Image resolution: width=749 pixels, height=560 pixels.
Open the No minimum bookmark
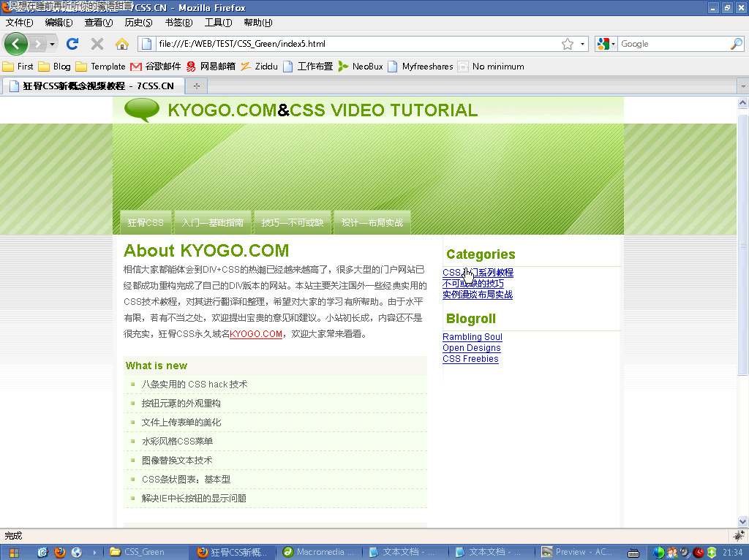[491, 67]
